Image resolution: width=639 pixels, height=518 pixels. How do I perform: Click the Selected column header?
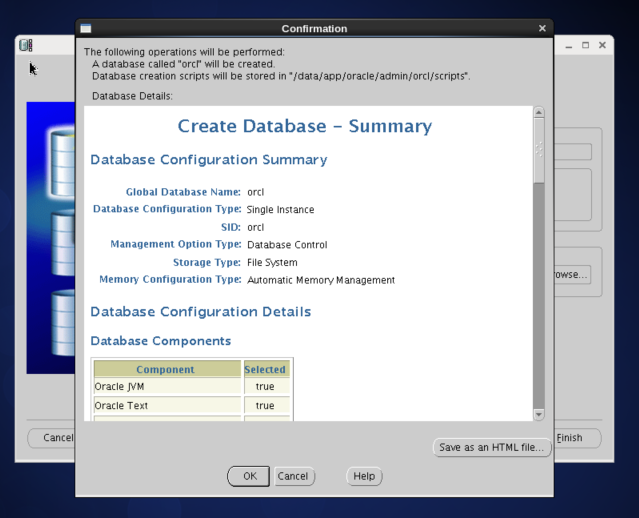pyautogui.click(x=267, y=369)
